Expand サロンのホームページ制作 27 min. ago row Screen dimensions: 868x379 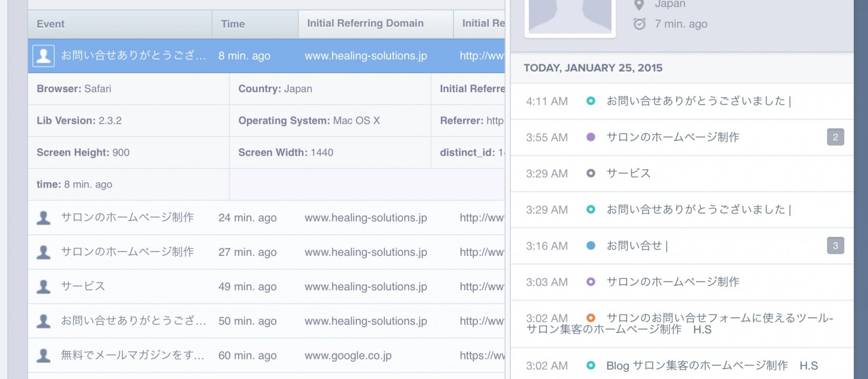(x=266, y=252)
